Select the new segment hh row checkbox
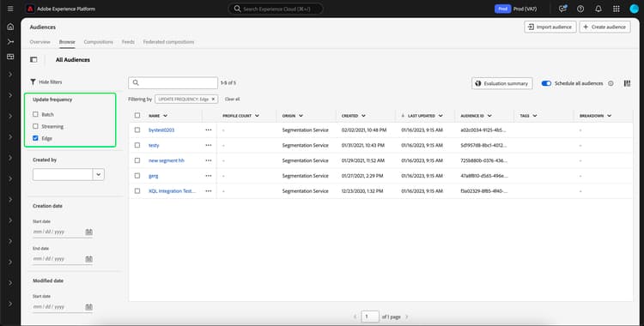Screen dimensions: 644x326 137,160
